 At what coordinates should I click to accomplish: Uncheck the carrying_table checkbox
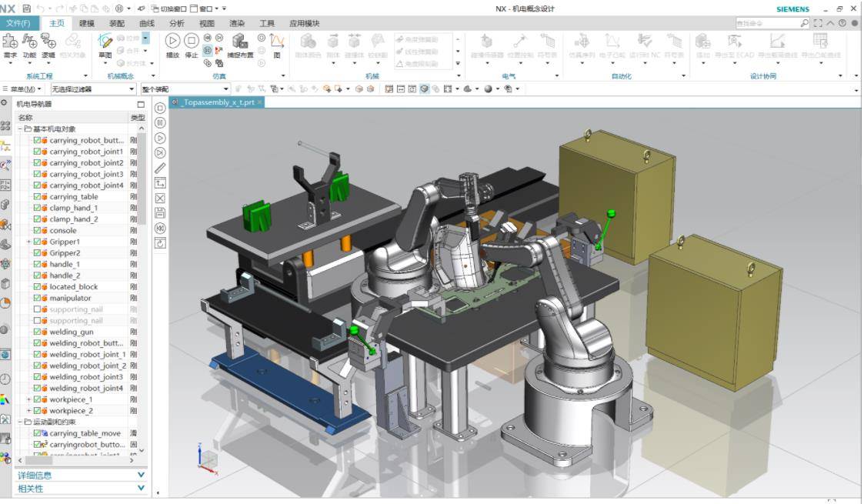click(37, 197)
